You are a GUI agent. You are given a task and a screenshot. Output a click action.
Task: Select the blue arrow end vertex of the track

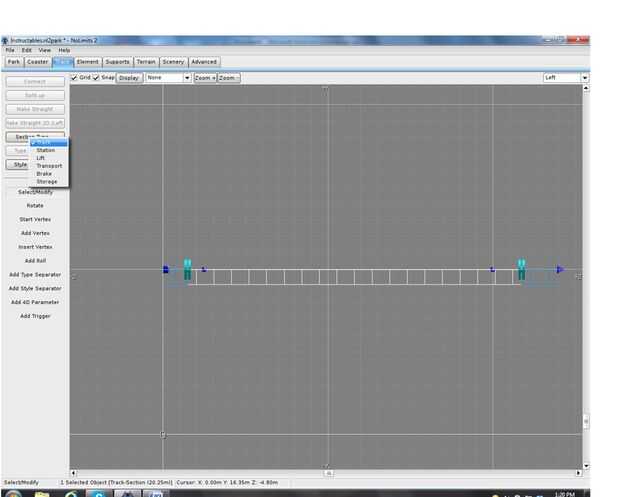point(560,270)
